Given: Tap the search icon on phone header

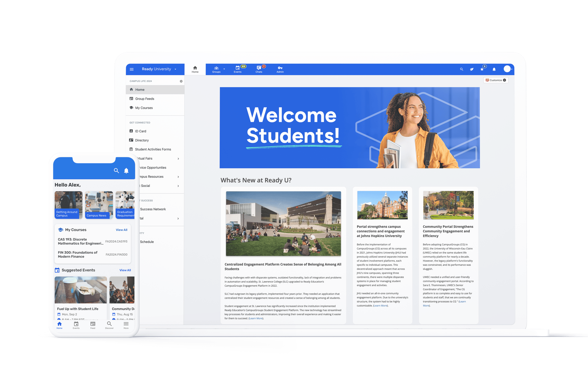Looking at the screenshot, I should tap(116, 171).
